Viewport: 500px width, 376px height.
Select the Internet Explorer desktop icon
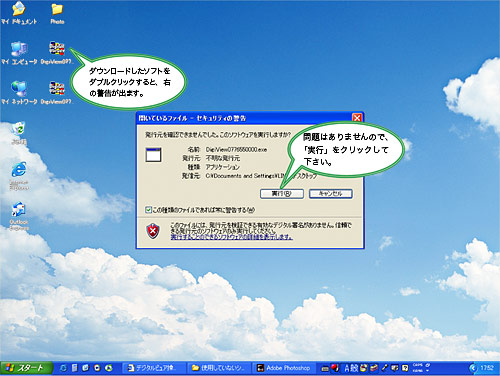pyautogui.click(x=19, y=176)
